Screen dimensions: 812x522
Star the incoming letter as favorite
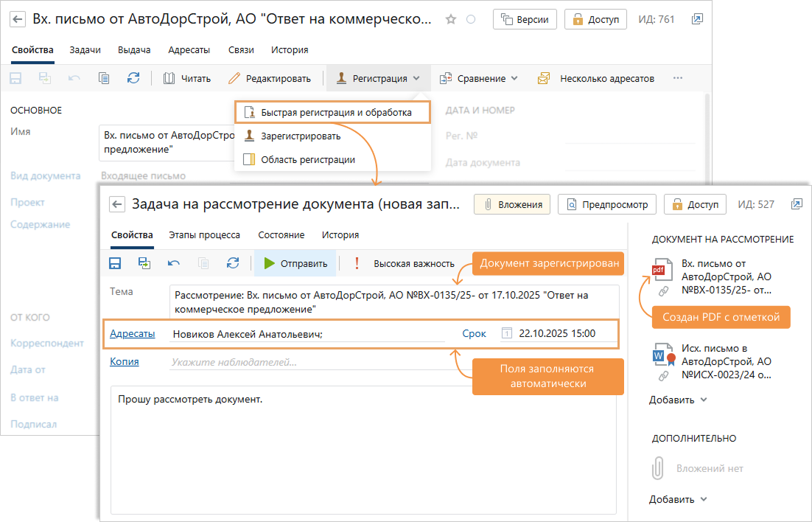pyautogui.click(x=450, y=19)
